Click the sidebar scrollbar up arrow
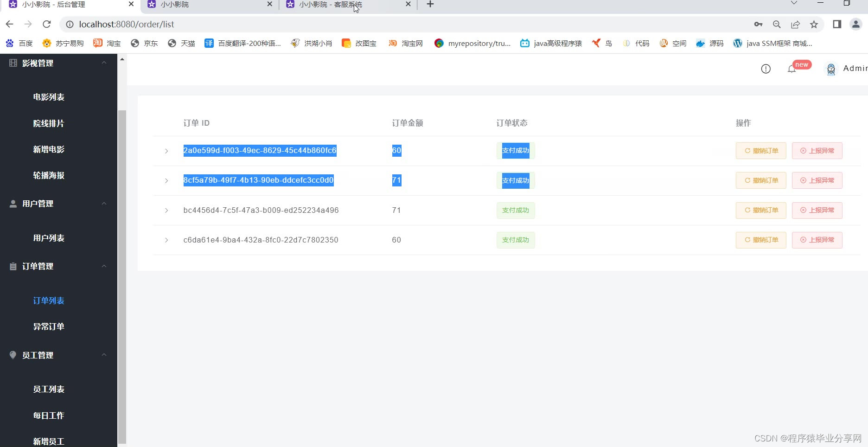 click(122, 59)
